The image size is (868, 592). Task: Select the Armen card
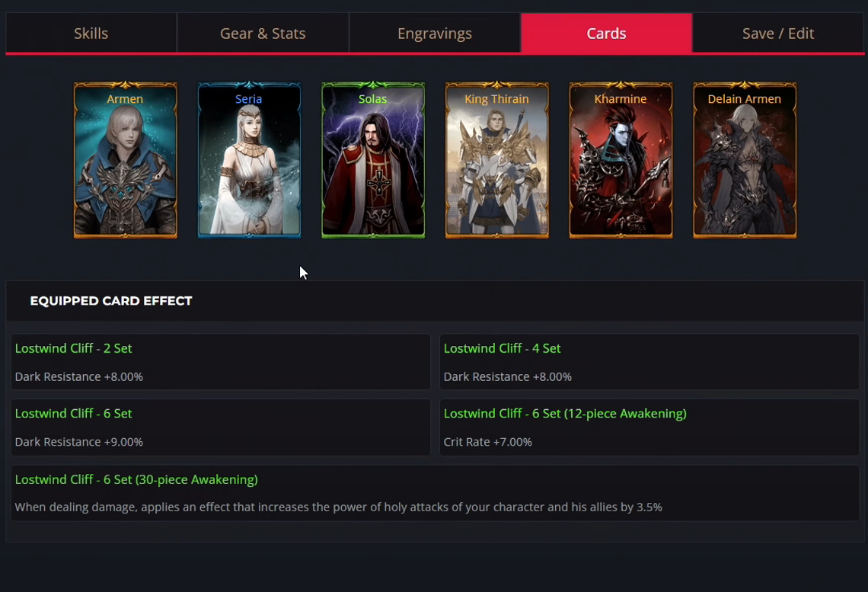coord(126,160)
